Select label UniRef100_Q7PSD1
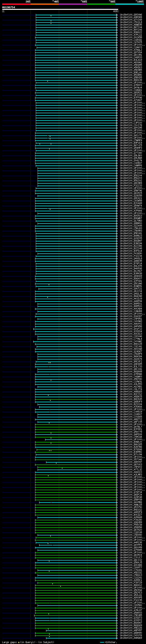This screenshot has width=146, height=644. tap(131, 281)
